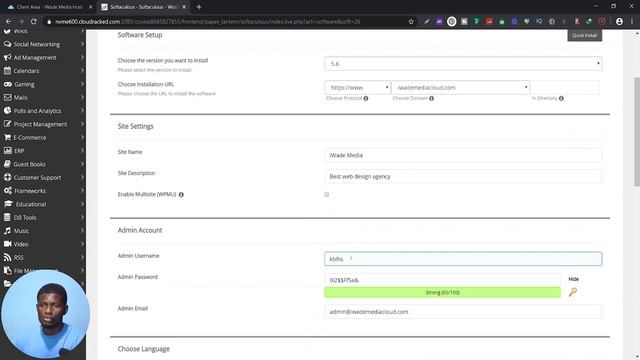Switch to Softaculous browser tab
Image resolution: width=640 pixels, height=360 pixels.
point(143,7)
